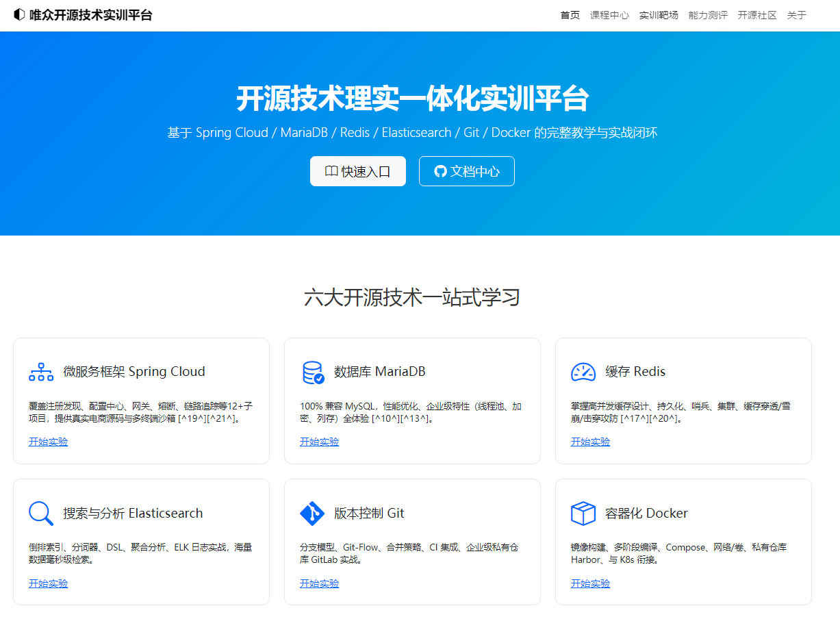Click the Elasticsearch magnifier icon

40,512
